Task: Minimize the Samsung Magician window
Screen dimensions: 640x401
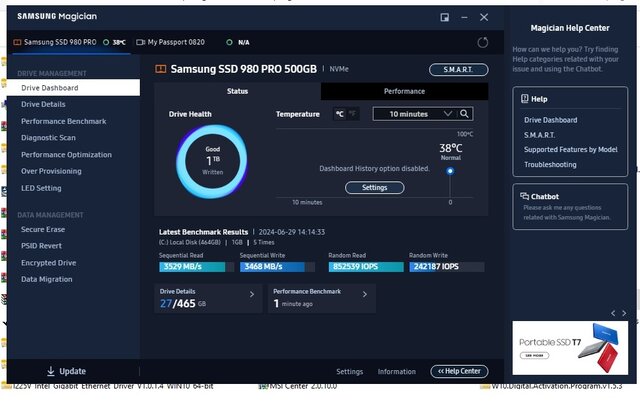Action: point(464,17)
